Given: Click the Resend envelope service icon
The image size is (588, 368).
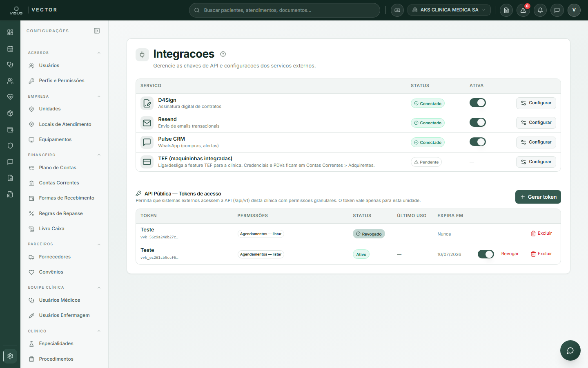Looking at the screenshot, I should [147, 123].
